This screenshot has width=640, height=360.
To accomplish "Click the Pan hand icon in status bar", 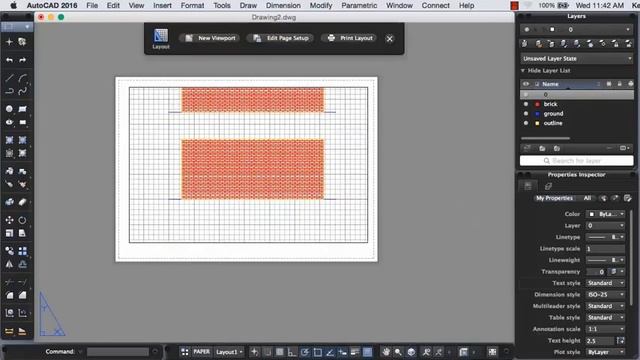I will [x=386, y=352].
